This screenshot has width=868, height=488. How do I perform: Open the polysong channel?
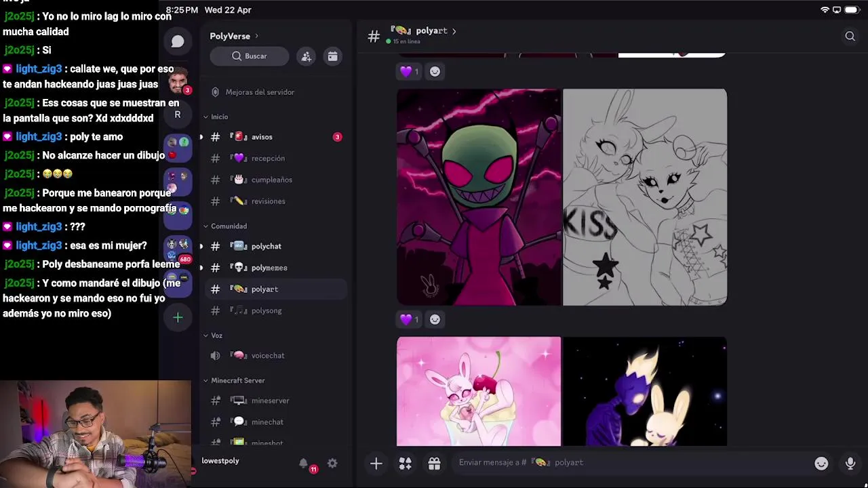pos(276,310)
